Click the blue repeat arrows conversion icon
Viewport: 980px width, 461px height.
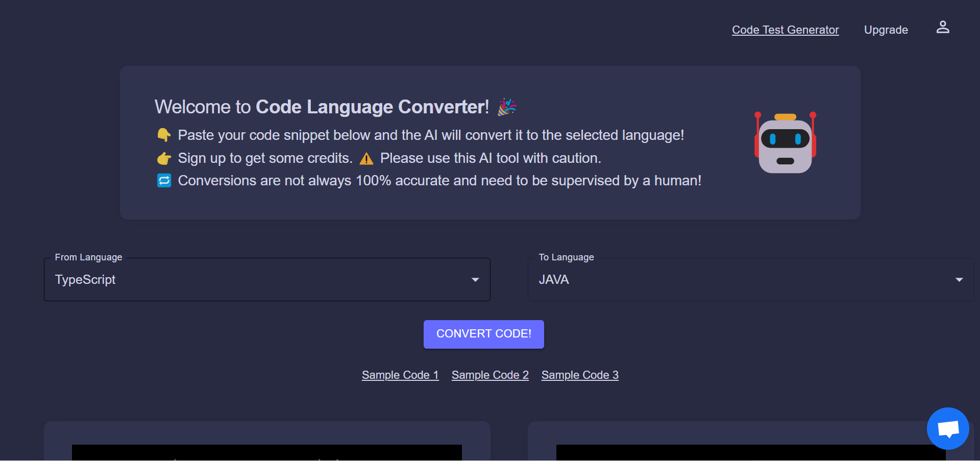coord(164,181)
